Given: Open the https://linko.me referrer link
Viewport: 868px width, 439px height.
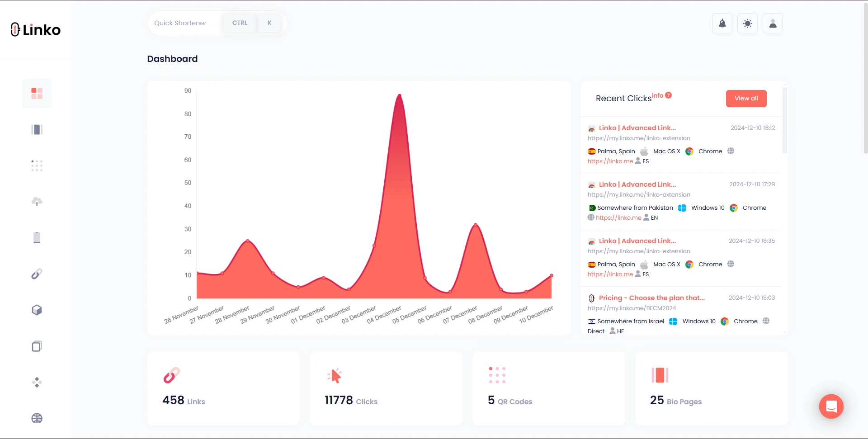Looking at the screenshot, I should (x=610, y=161).
